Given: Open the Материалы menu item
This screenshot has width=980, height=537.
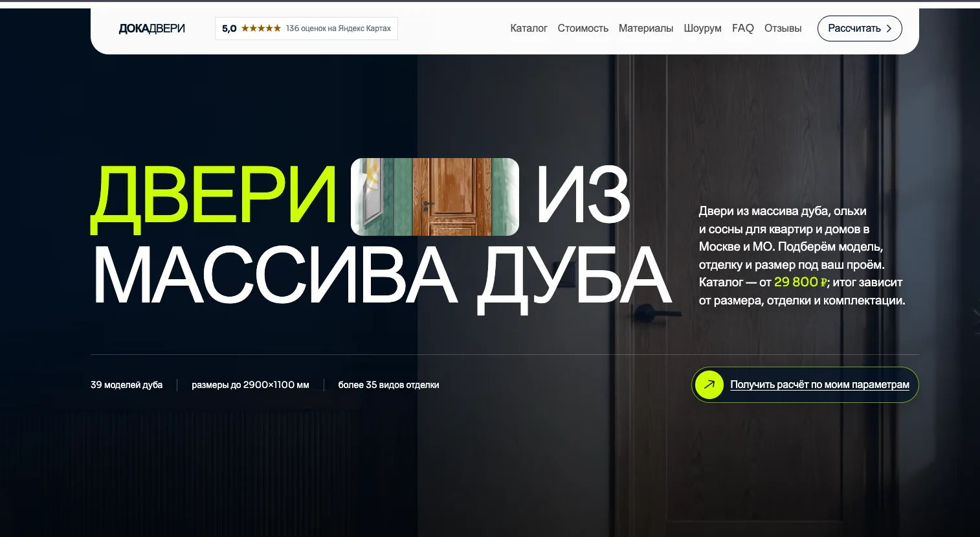Looking at the screenshot, I should pyautogui.click(x=645, y=29).
